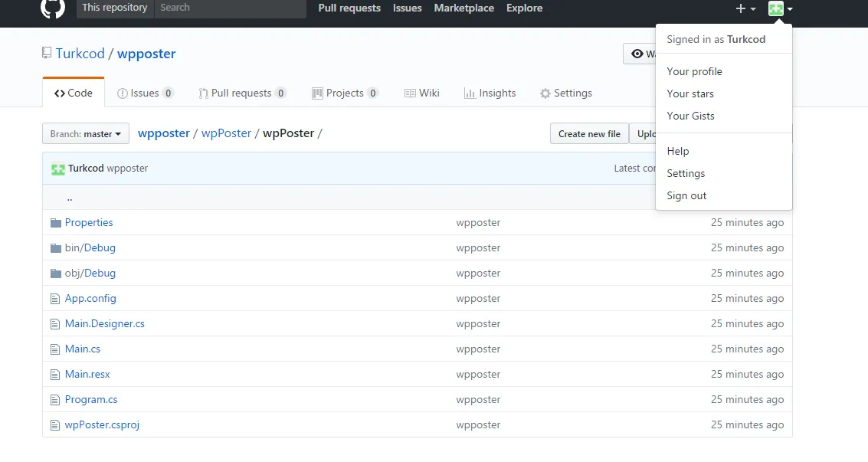Click the repository book icon beside Turkcod

pos(47,53)
